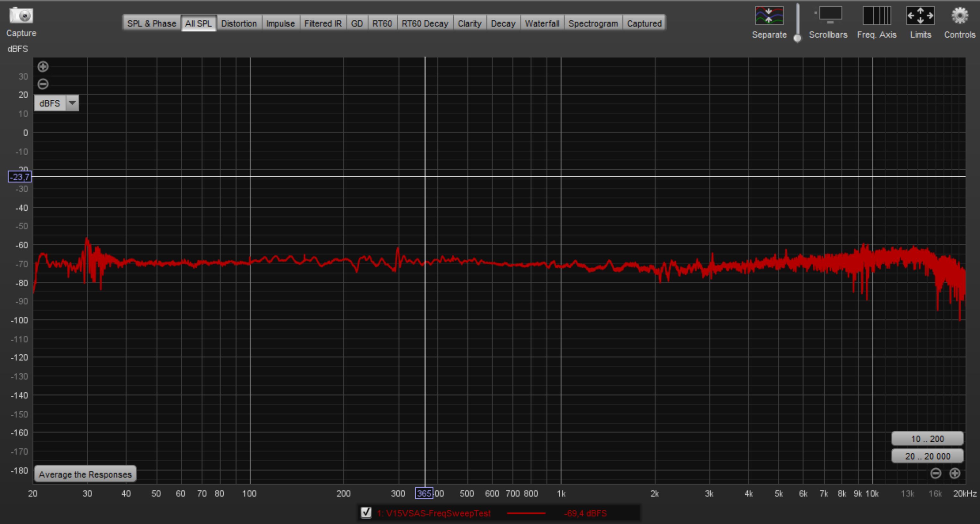Click the Freq. Axis icon

[877, 16]
